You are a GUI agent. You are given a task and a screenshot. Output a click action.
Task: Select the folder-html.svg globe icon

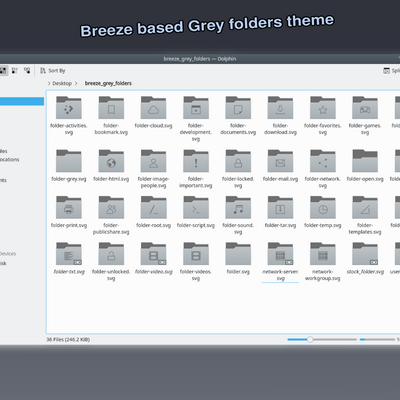click(111, 161)
